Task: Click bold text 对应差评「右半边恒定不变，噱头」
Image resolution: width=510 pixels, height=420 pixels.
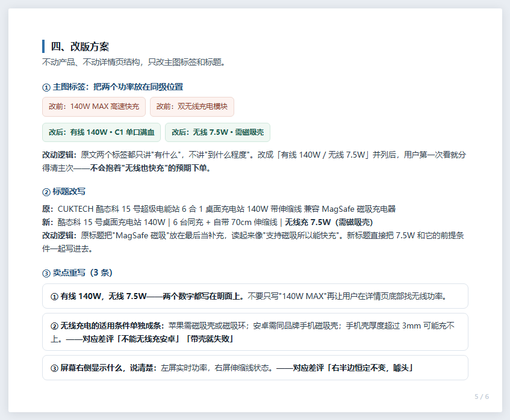Action: (353, 368)
